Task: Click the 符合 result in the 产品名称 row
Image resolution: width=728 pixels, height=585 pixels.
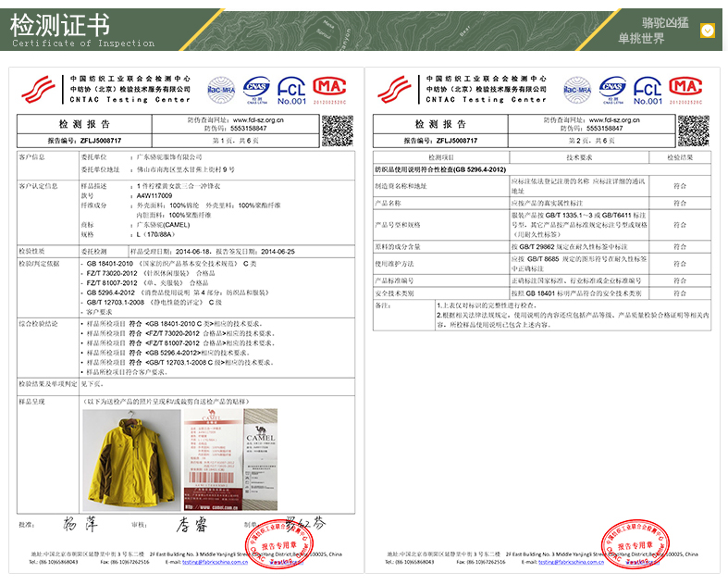Action: point(680,203)
